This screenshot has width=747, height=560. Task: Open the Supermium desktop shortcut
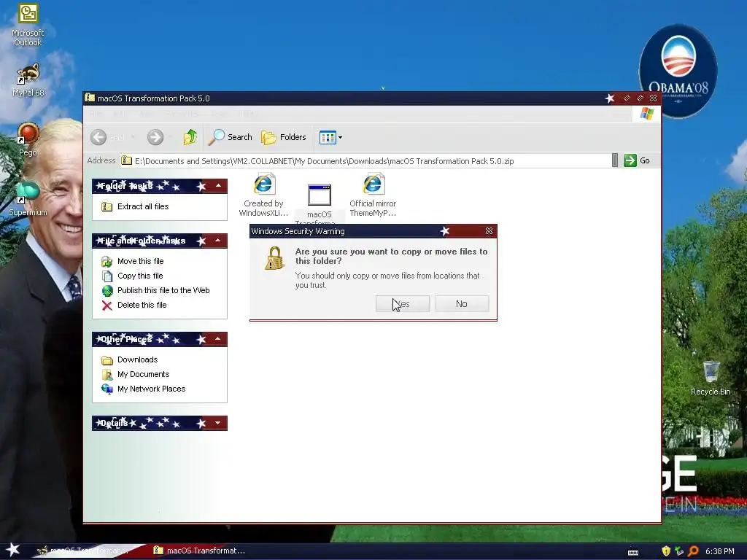click(28, 199)
